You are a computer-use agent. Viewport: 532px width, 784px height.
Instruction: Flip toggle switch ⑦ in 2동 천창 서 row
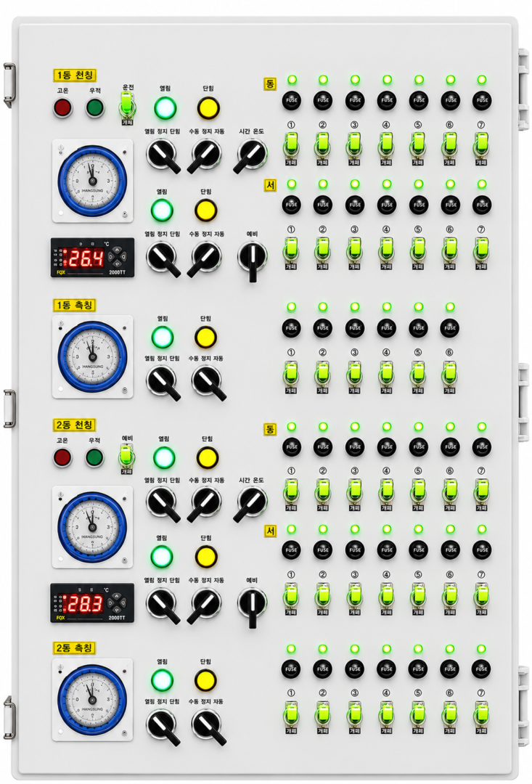click(481, 597)
